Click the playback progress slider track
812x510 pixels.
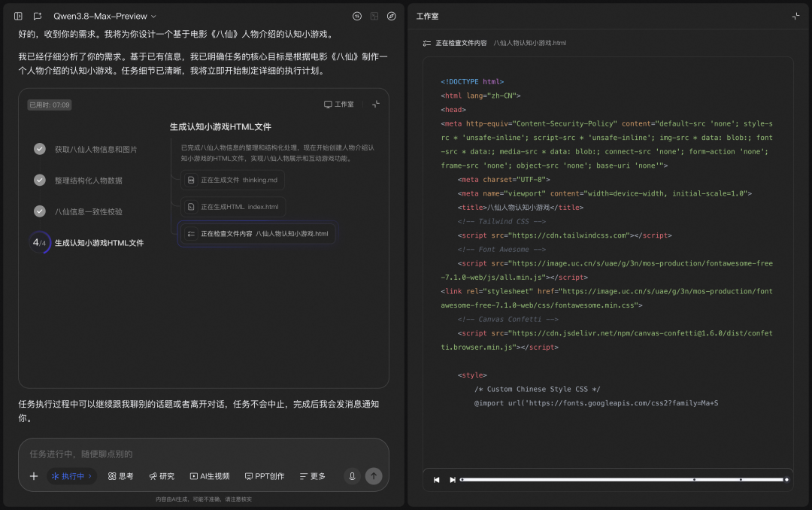pyautogui.click(x=623, y=479)
